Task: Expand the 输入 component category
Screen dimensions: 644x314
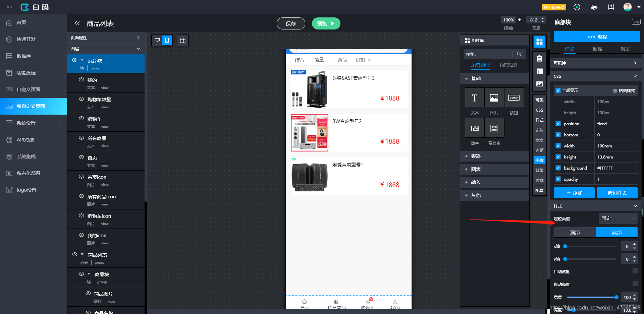Action: tap(494, 182)
